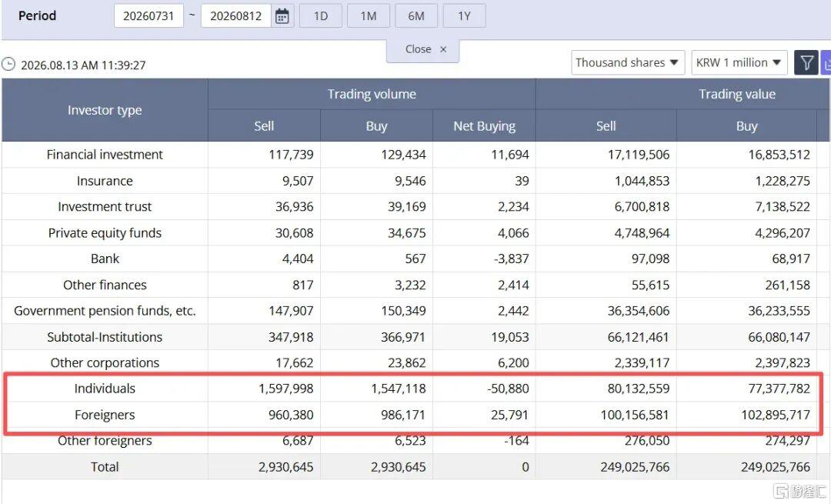Click the filter funnel icon
This screenshot has height=504, width=831.
(x=806, y=63)
